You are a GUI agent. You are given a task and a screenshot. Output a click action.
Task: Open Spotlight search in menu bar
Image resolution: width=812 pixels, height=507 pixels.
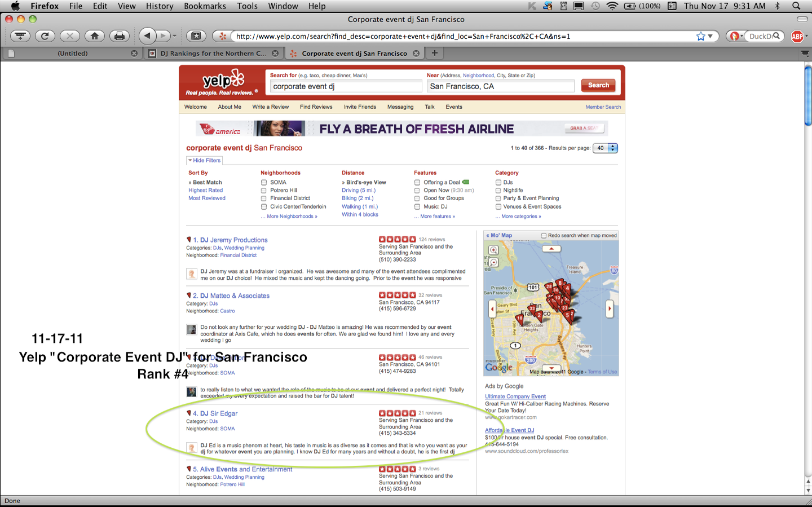tap(796, 6)
